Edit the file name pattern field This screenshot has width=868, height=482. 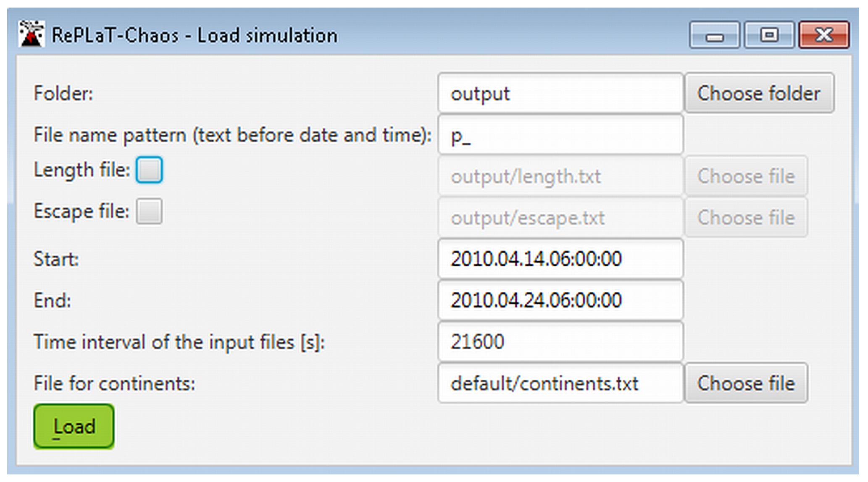tap(560, 134)
